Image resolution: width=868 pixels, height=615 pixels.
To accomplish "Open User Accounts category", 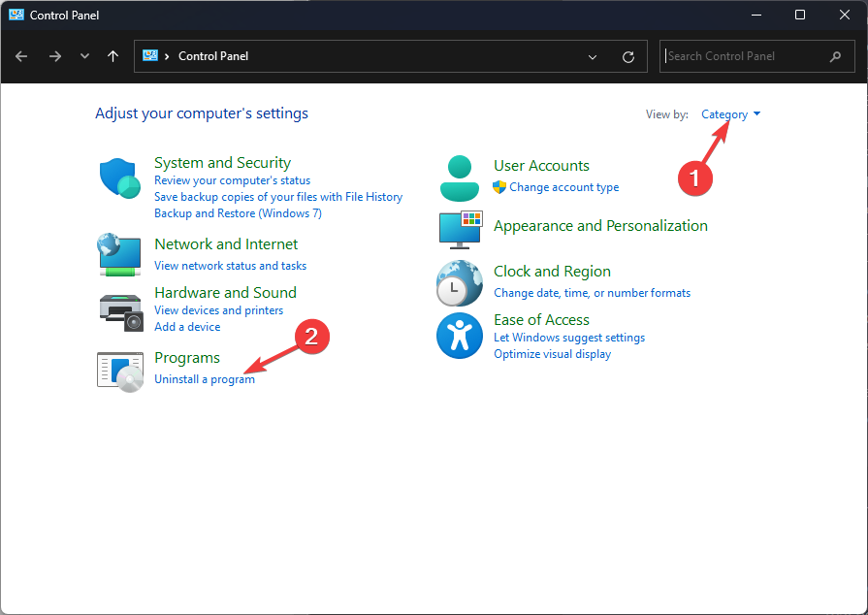I will coord(541,166).
